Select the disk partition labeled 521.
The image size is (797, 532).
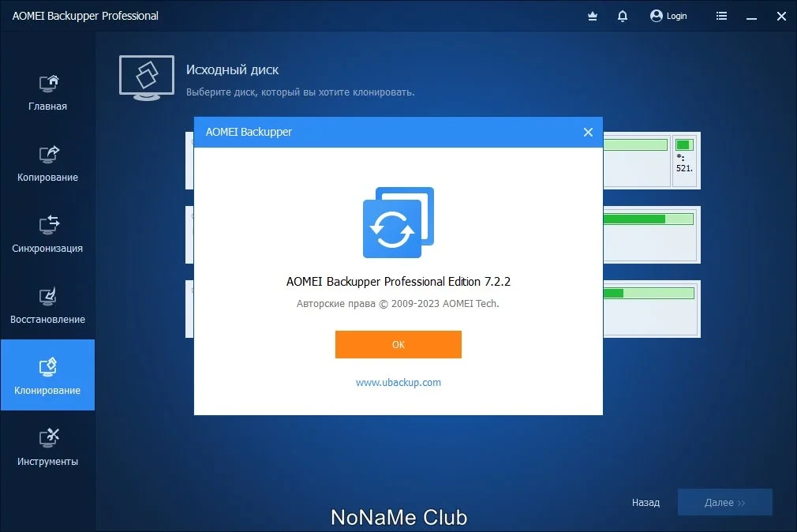(685, 159)
